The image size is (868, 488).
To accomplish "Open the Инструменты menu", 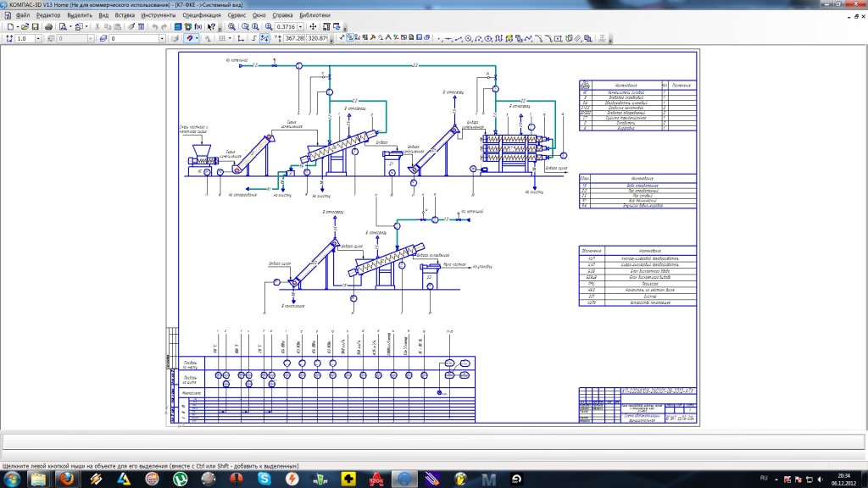I will click(x=159, y=15).
